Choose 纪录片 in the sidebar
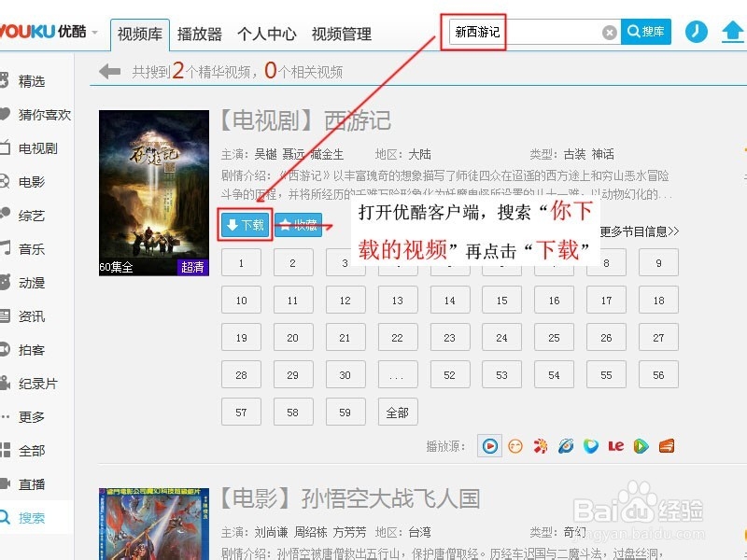This screenshot has width=747, height=560. pyautogui.click(x=37, y=384)
